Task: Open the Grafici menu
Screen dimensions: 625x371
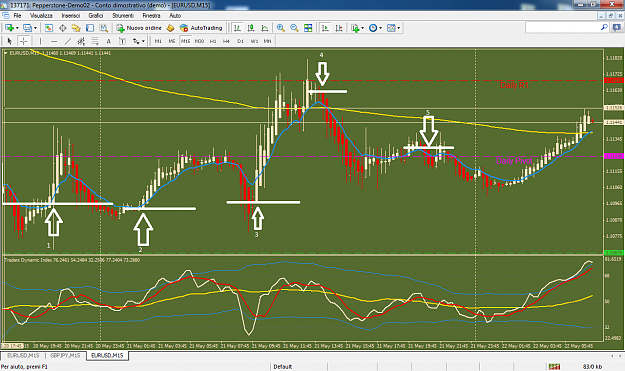Action: pyautogui.click(x=96, y=16)
